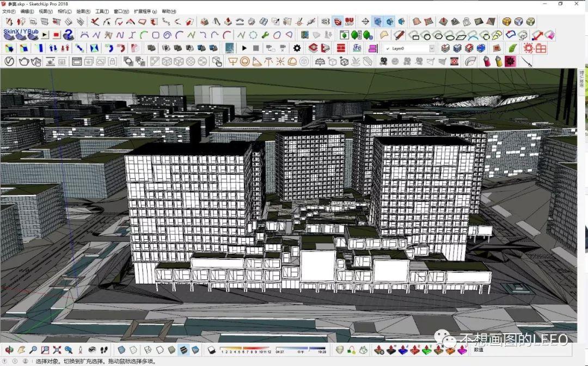Click the Zoom Extents tool

click(x=57, y=350)
